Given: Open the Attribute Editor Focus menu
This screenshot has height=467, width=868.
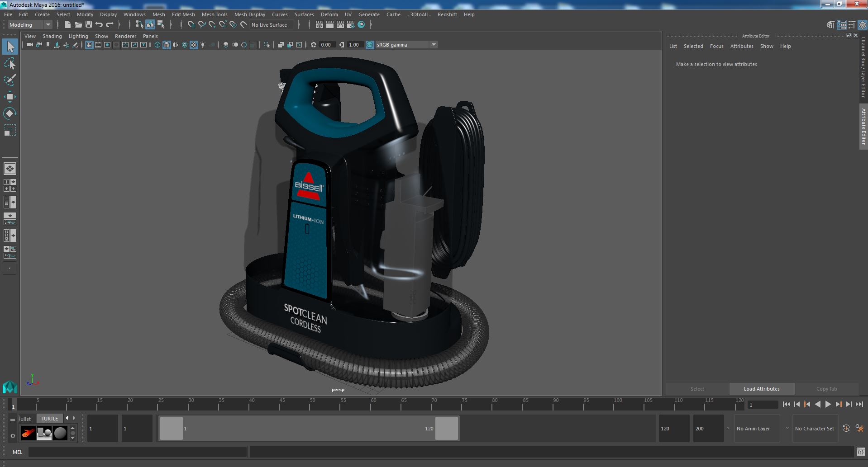Looking at the screenshot, I should pos(716,46).
